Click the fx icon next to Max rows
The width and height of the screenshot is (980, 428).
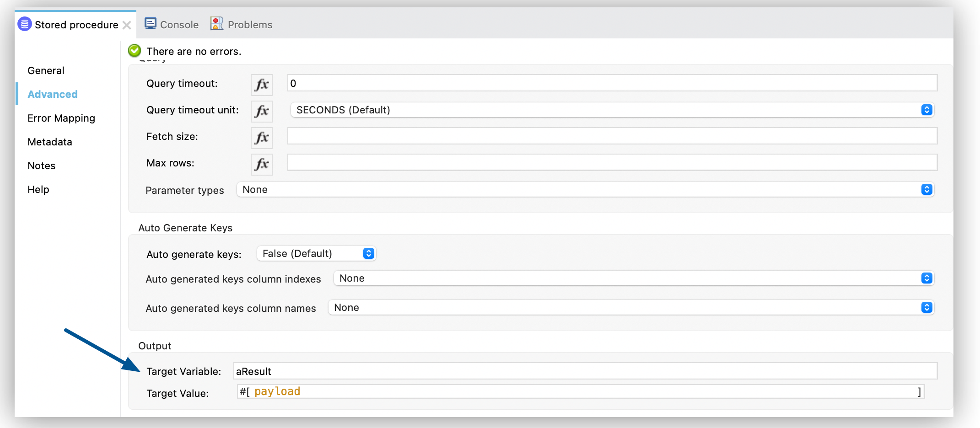click(x=261, y=164)
